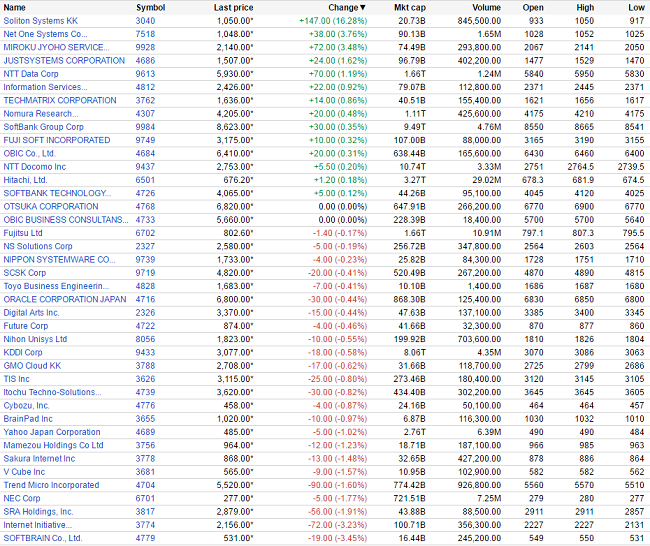Open NS Solutions Corp link
The width and height of the screenshot is (650, 546).
[38, 246]
